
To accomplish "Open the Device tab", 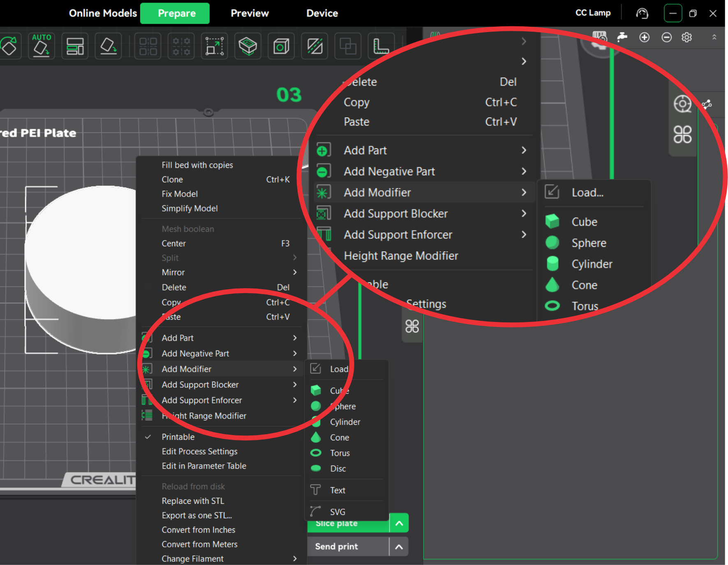I will click(x=322, y=13).
